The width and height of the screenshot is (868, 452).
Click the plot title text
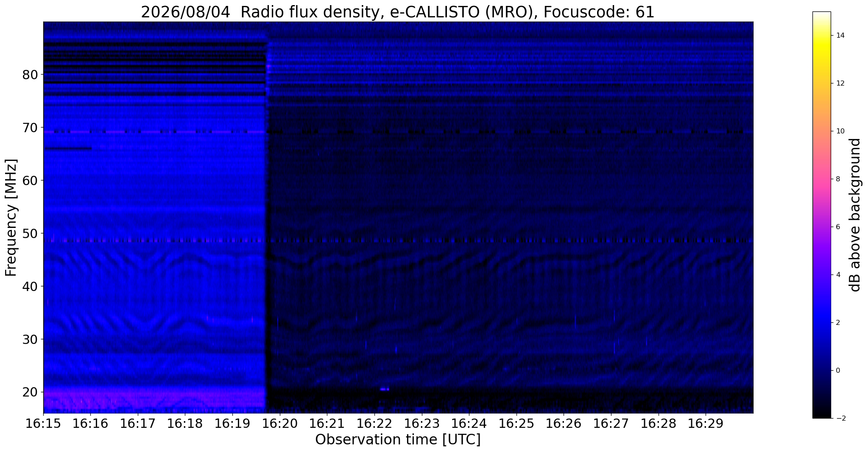[398, 12]
